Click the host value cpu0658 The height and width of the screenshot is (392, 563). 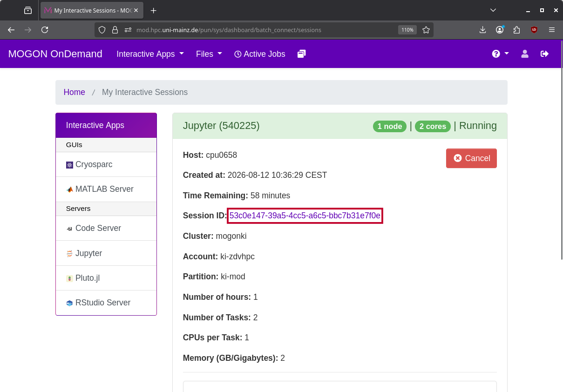point(222,155)
